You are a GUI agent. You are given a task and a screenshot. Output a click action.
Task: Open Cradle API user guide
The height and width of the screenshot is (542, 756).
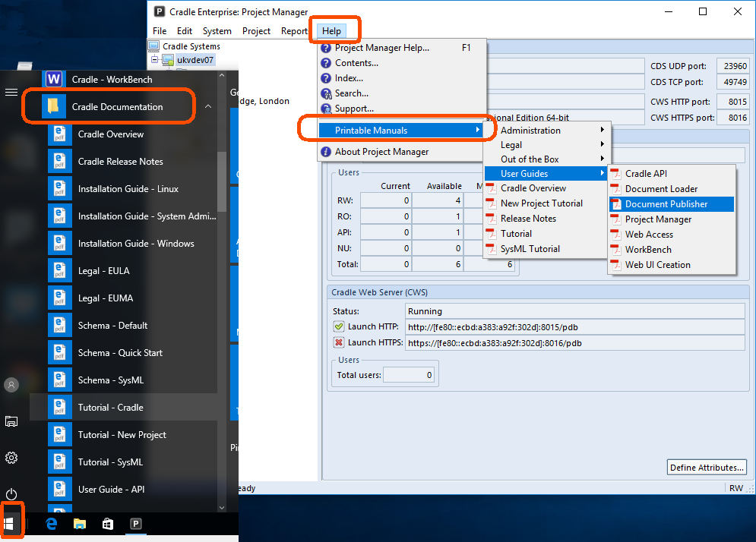point(672,173)
